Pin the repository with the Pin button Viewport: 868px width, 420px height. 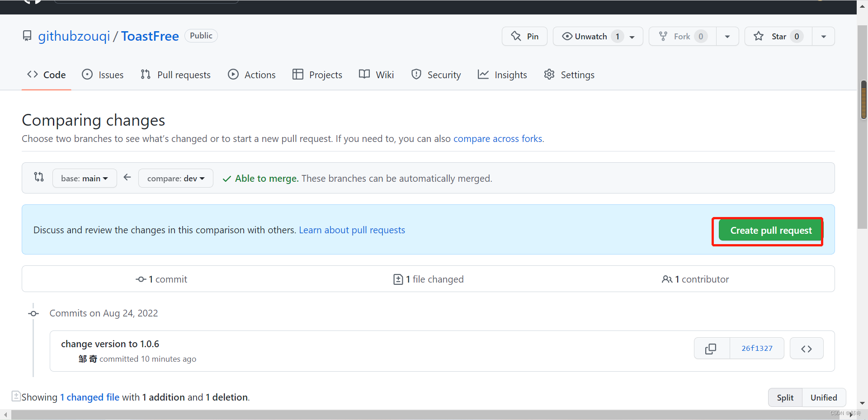(x=524, y=36)
